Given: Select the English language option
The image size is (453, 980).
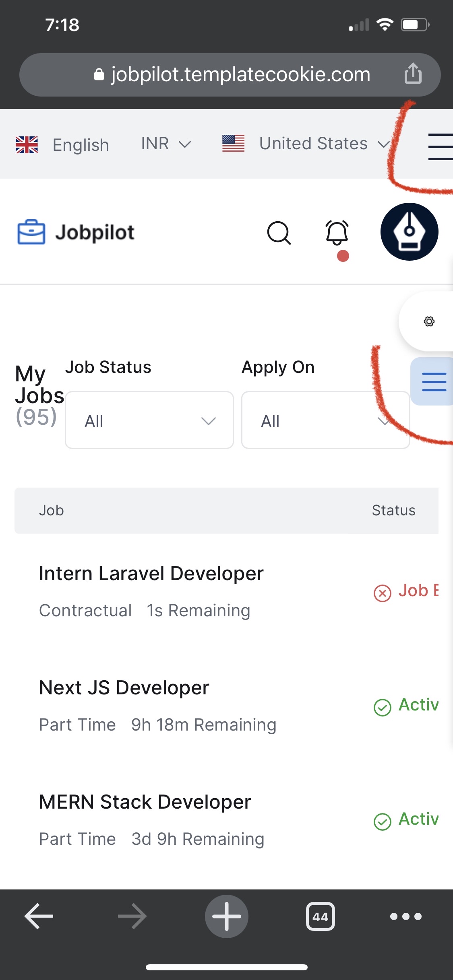Looking at the screenshot, I should point(62,144).
